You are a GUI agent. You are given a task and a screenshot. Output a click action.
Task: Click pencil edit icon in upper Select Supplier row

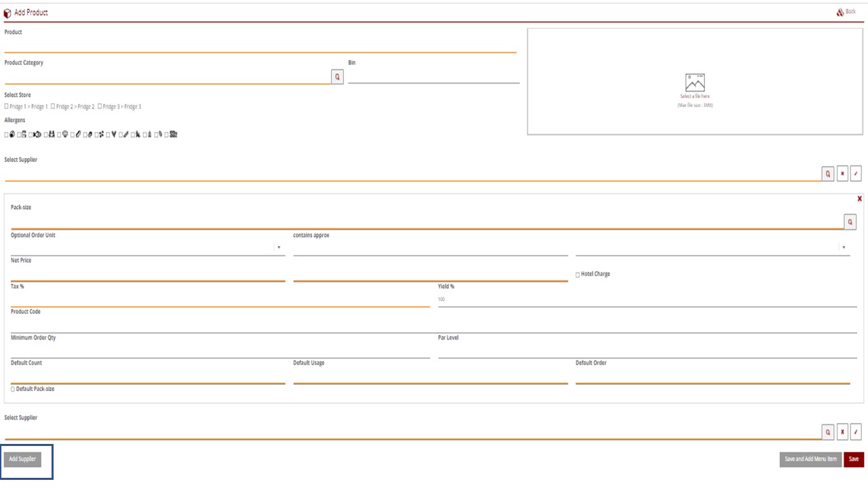856,174
